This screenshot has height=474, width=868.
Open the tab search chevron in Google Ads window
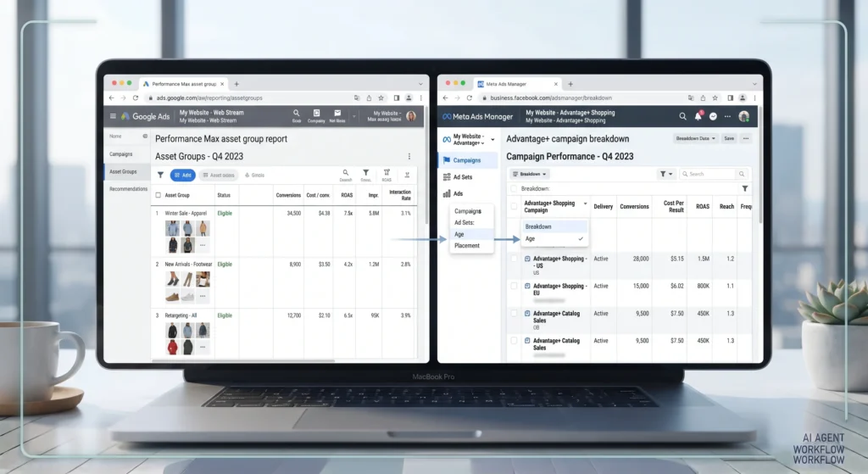(x=420, y=84)
